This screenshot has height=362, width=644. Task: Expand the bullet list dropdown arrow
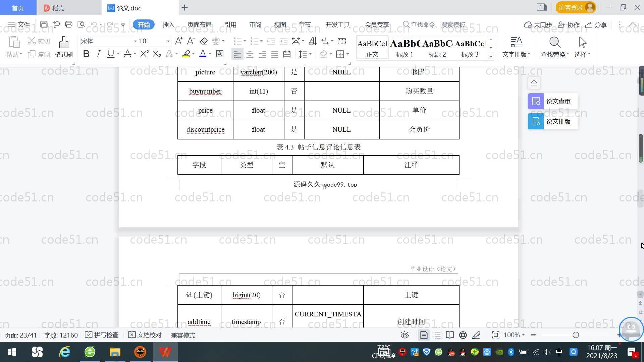(x=245, y=41)
